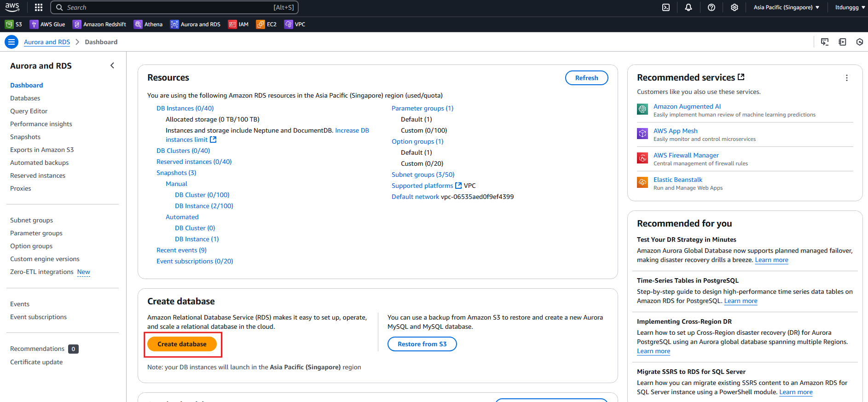Open Learn more for Test Your DR Strategy
This screenshot has height=402, width=868.
pyautogui.click(x=771, y=260)
